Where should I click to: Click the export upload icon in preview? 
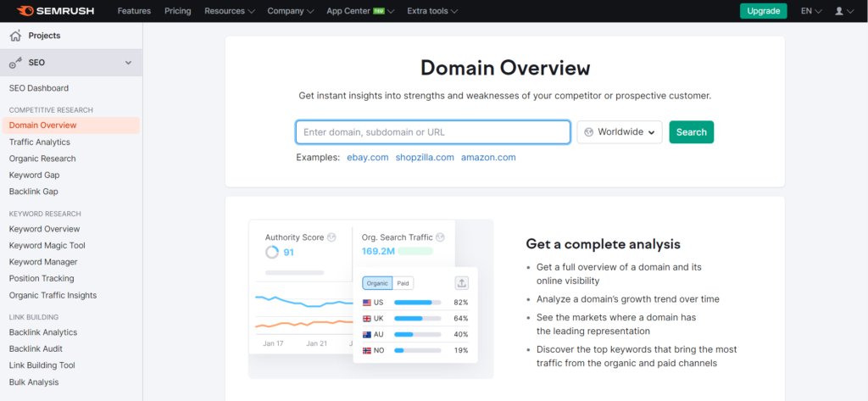462,283
